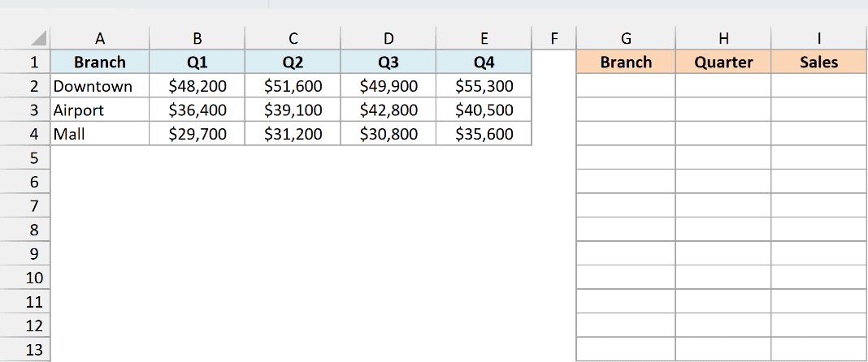Select column G header
Image resolution: width=868 pixels, height=362 pixels.
pyautogui.click(x=626, y=38)
